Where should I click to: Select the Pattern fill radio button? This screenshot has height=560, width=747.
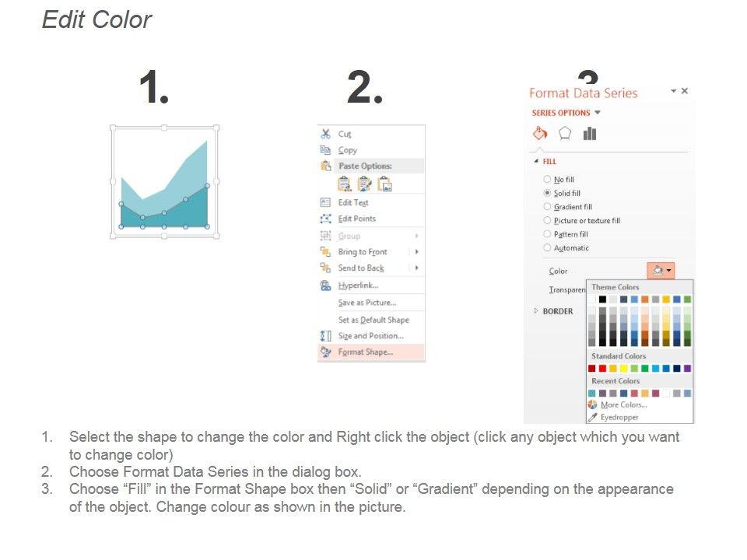(x=548, y=234)
